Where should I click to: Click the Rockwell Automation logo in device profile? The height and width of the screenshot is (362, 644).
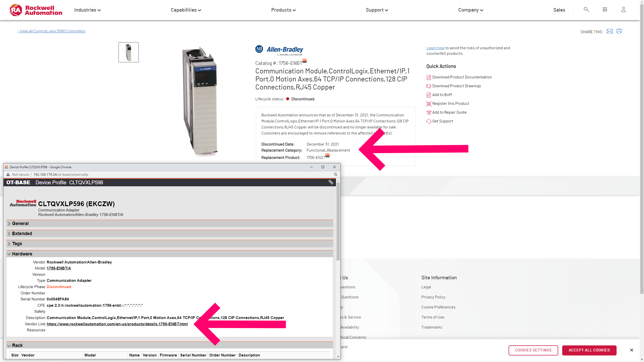pyautogui.click(x=23, y=203)
